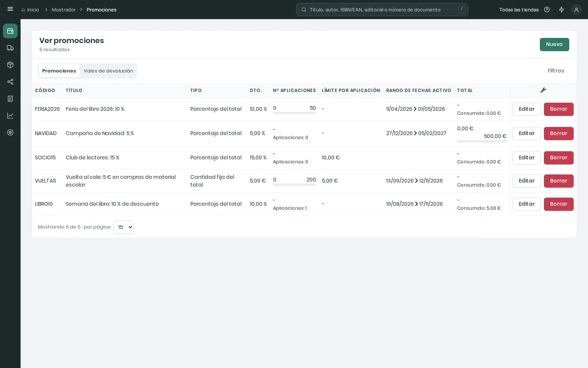
Task: Edit the VUELTA5 promotion
Action: pyautogui.click(x=527, y=181)
